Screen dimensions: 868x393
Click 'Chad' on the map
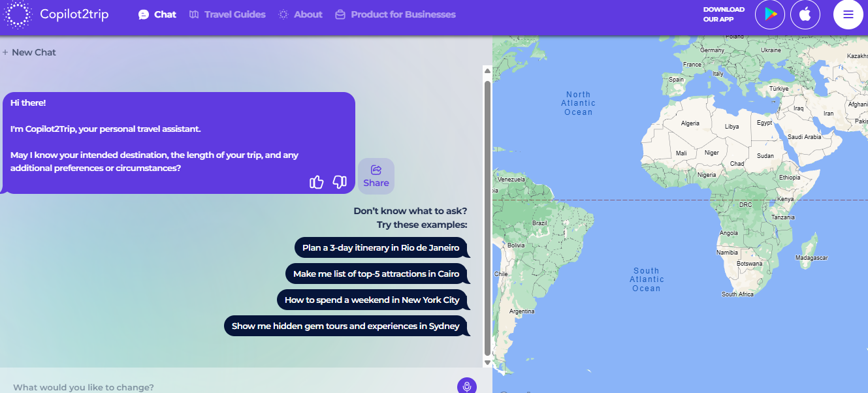pyautogui.click(x=737, y=164)
